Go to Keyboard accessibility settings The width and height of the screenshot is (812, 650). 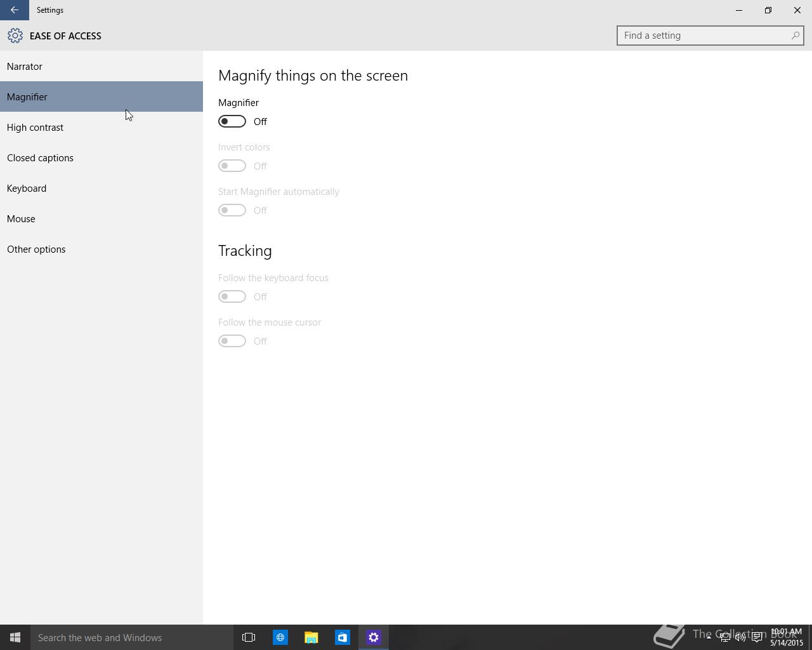coord(101,188)
